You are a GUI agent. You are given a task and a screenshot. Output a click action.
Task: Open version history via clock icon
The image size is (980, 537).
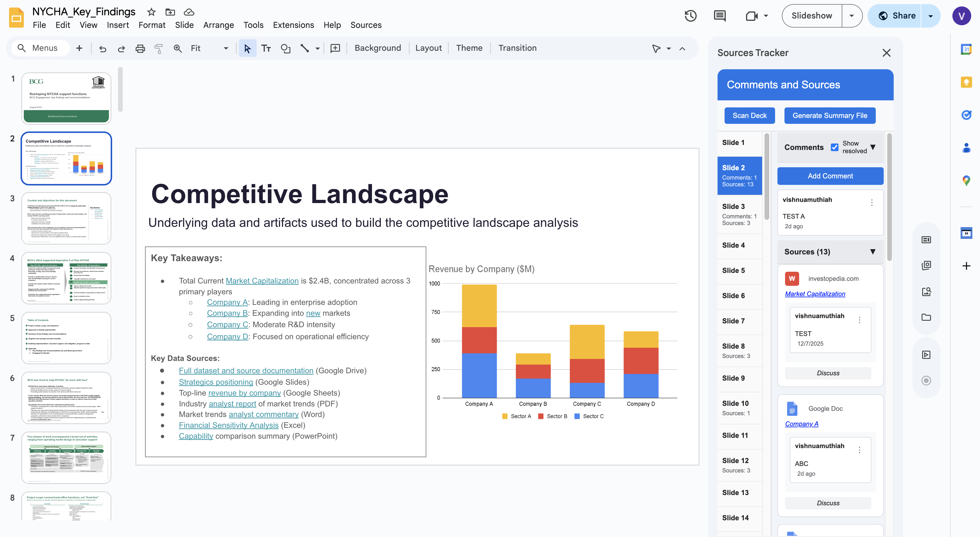coord(690,16)
